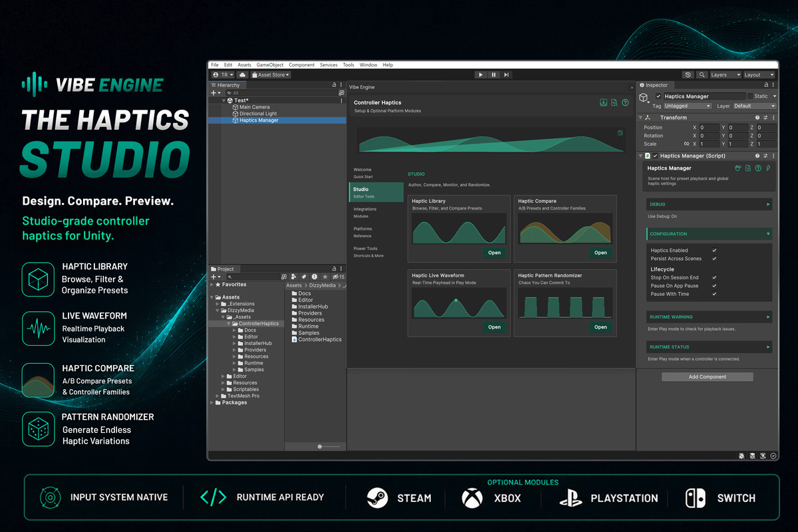The image size is (798, 532).
Task: Click the Transform component presets icon
Action: pyautogui.click(x=765, y=118)
